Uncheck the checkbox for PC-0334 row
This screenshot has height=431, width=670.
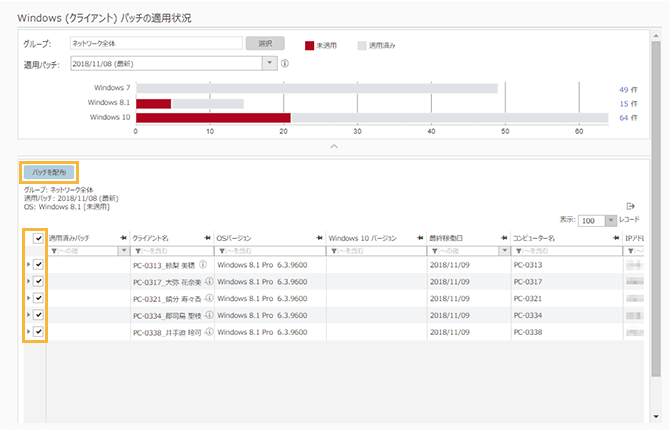coord(38,315)
